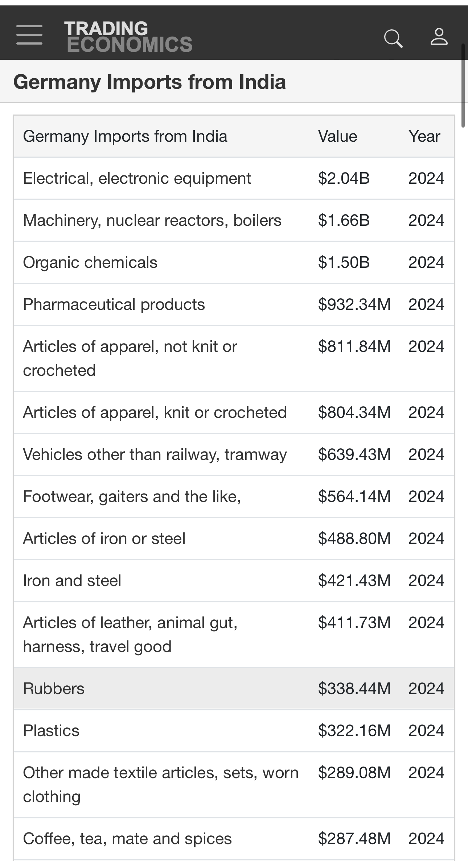This screenshot has width=468, height=868.
Task: Click the Value column header
Action: (337, 137)
